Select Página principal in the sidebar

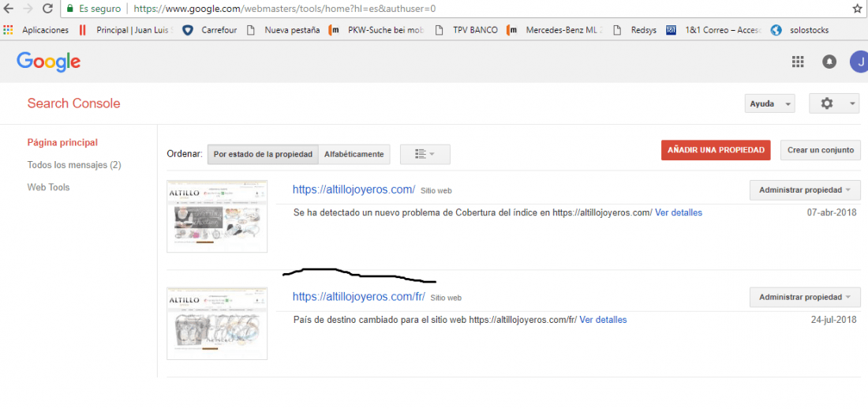(x=62, y=142)
